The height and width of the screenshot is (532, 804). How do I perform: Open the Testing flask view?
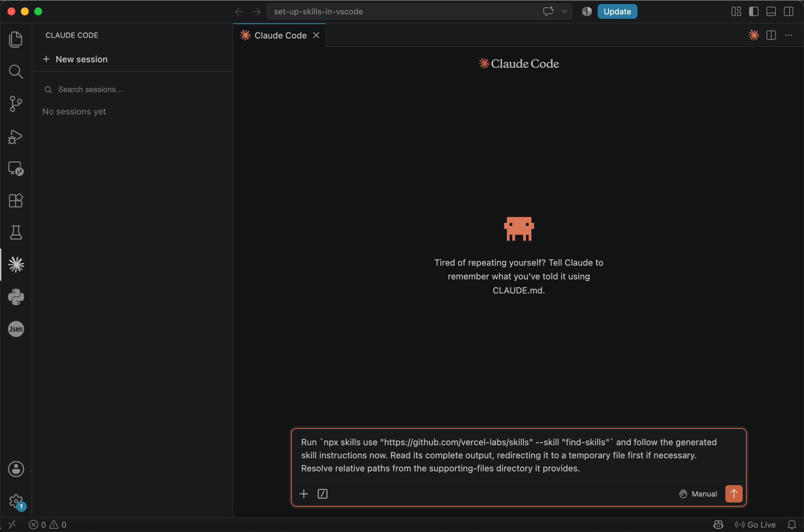16,232
